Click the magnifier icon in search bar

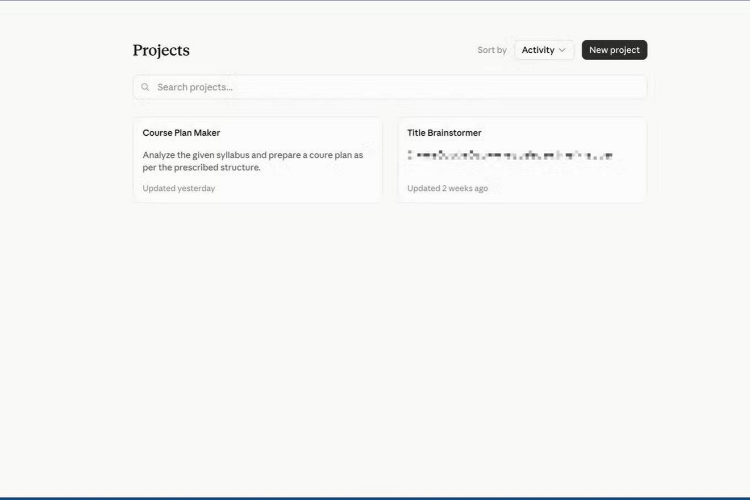[x=145, y=87]
